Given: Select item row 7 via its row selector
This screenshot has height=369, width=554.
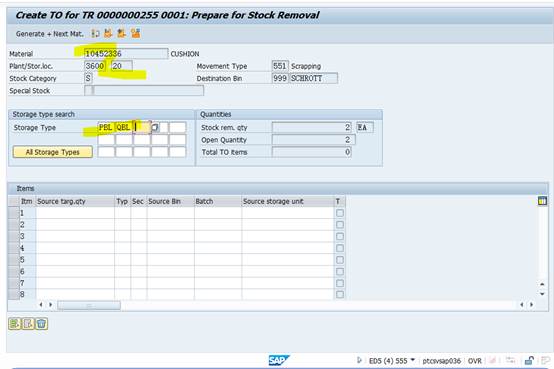Looking at the screenshot, I should pos(13,283).
